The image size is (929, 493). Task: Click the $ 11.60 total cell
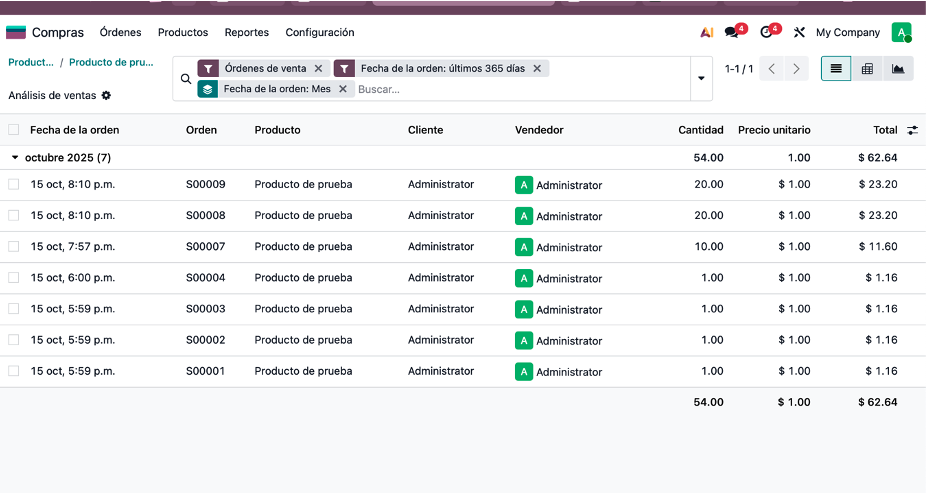tap(878, 246)
